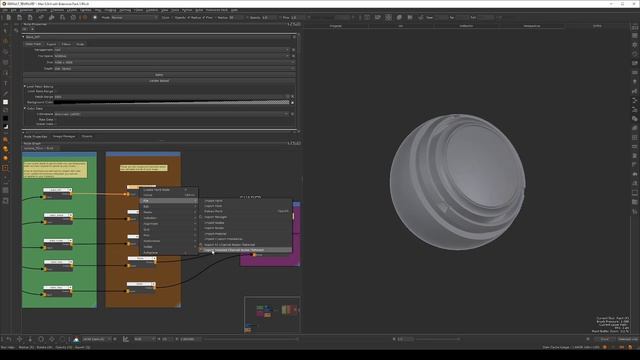Toggle the Opacity pressure checkbox in toolbar

(x=189, y=18)
